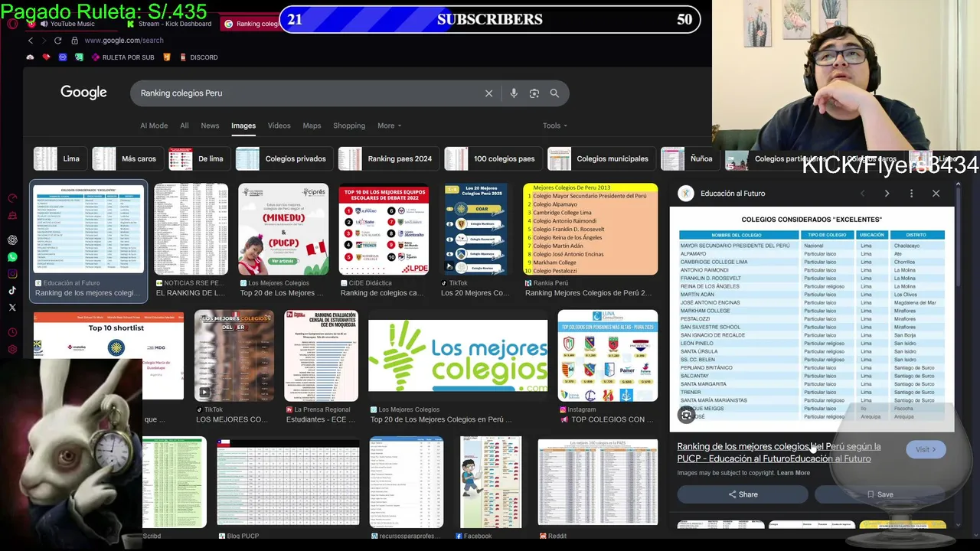Switch to the Videos tab
This screenshot has width=980, height=551.
click(x=279, y=126)
